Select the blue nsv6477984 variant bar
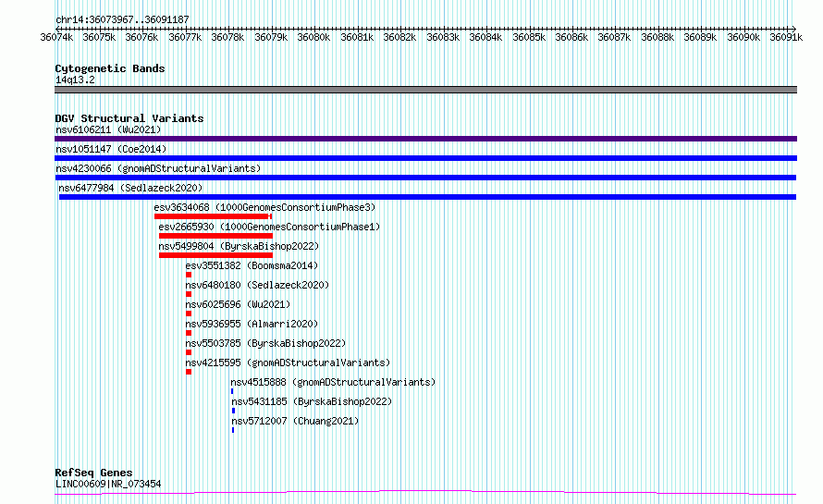 click(427, 197)
